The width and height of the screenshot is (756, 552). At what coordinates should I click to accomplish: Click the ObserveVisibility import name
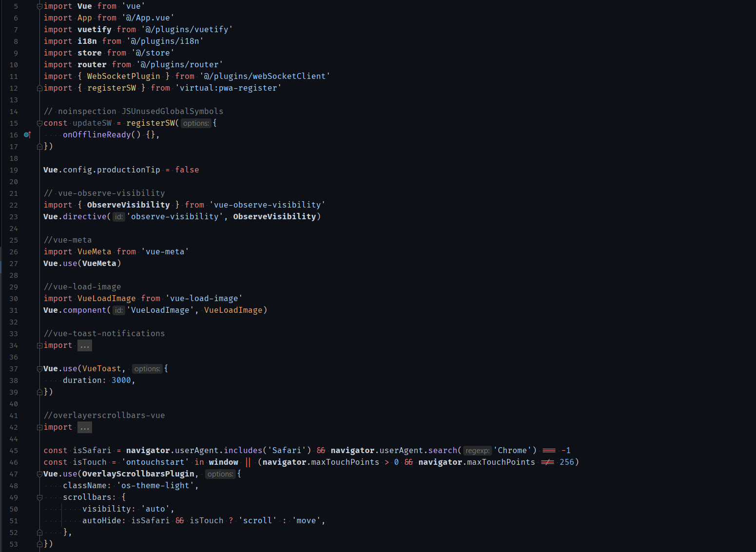click(x=128, y=205)
